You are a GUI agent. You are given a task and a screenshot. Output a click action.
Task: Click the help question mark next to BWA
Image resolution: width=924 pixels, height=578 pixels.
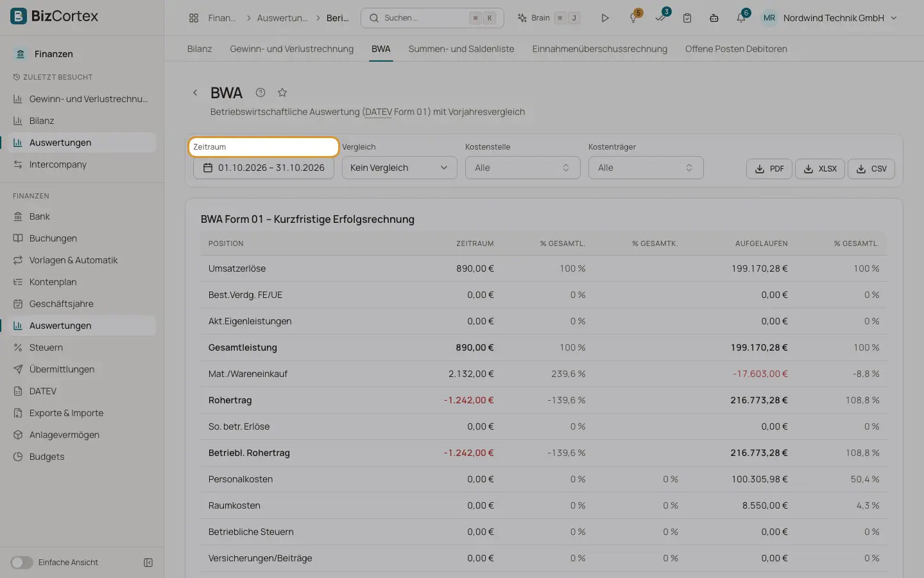261,92
